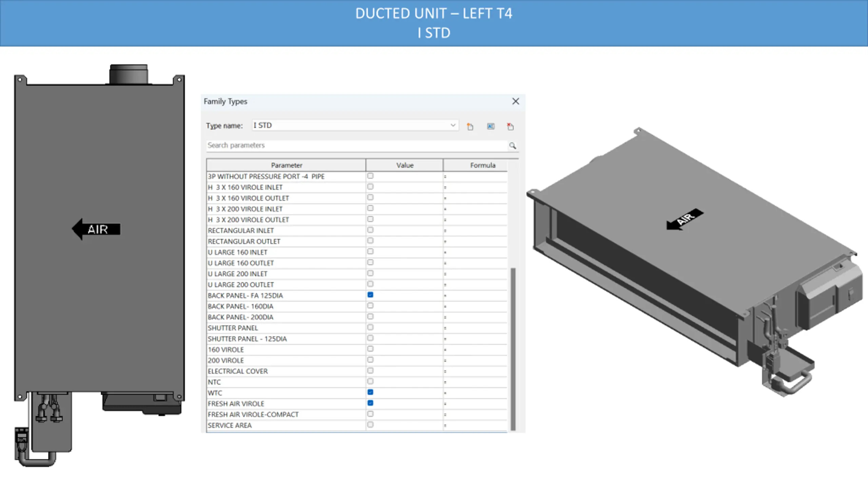Click the Value column header
868x488 pixels.
tap(405, 165)
